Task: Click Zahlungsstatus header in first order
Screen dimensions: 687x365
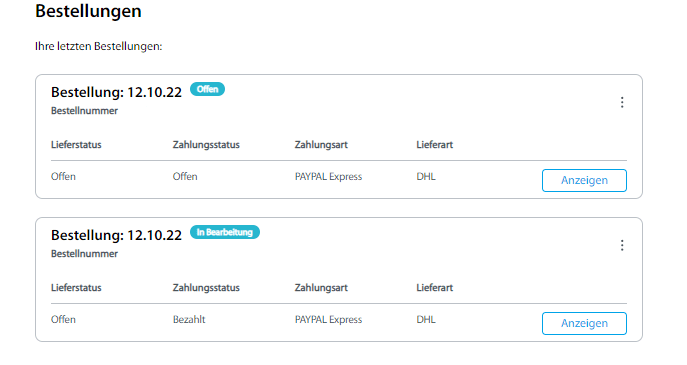Action: tap(206, 145)
